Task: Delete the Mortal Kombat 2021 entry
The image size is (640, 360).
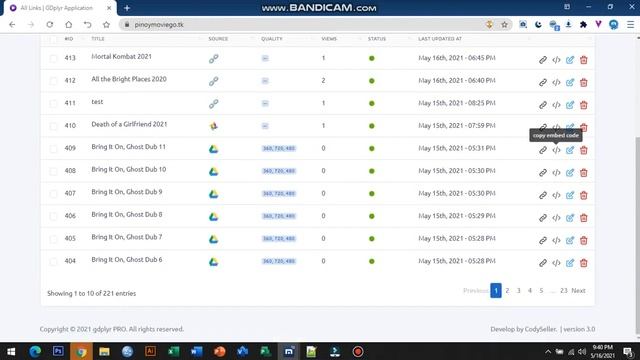Action: coord(584,60)
